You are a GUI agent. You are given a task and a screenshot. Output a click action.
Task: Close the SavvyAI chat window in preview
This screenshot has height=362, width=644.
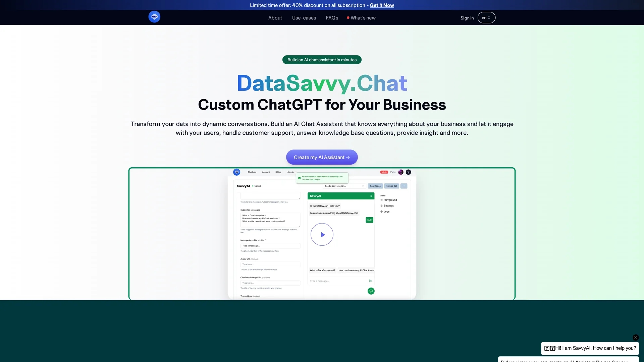pyautogui.click(x=371, y=196)
